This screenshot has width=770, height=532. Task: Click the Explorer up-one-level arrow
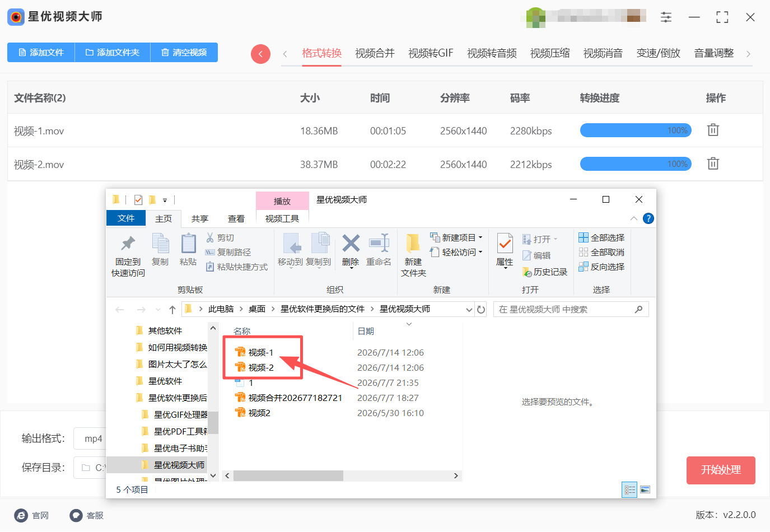click(x=172, y=309)
